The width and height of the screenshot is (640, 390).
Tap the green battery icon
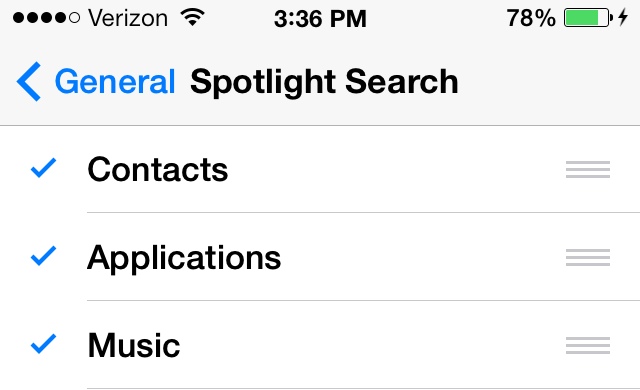(x=588, y=18)
